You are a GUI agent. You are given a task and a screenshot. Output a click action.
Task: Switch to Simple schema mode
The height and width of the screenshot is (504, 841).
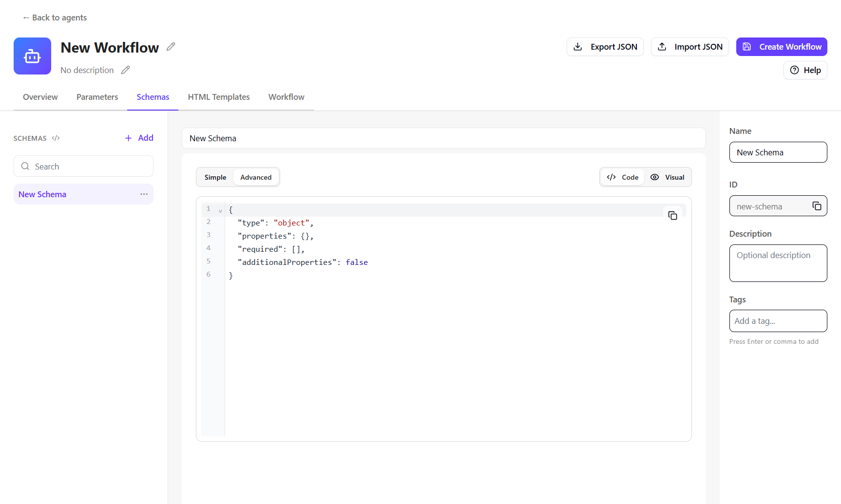coord(215,177)
